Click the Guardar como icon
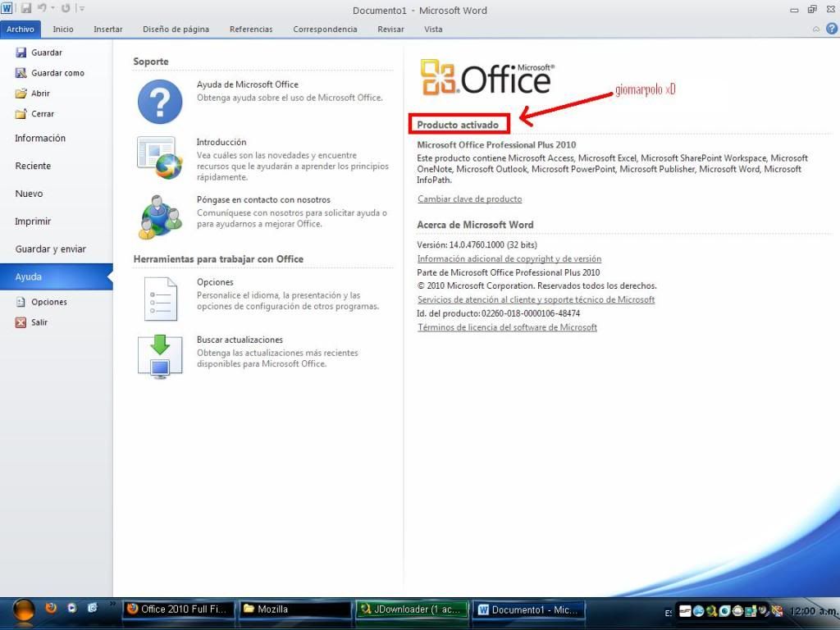 (x=21, y=73)
